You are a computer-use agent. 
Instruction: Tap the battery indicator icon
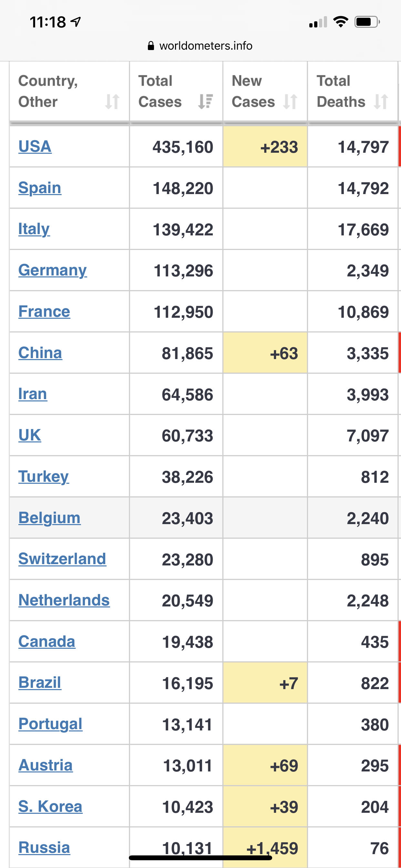[x=367, y=22]
